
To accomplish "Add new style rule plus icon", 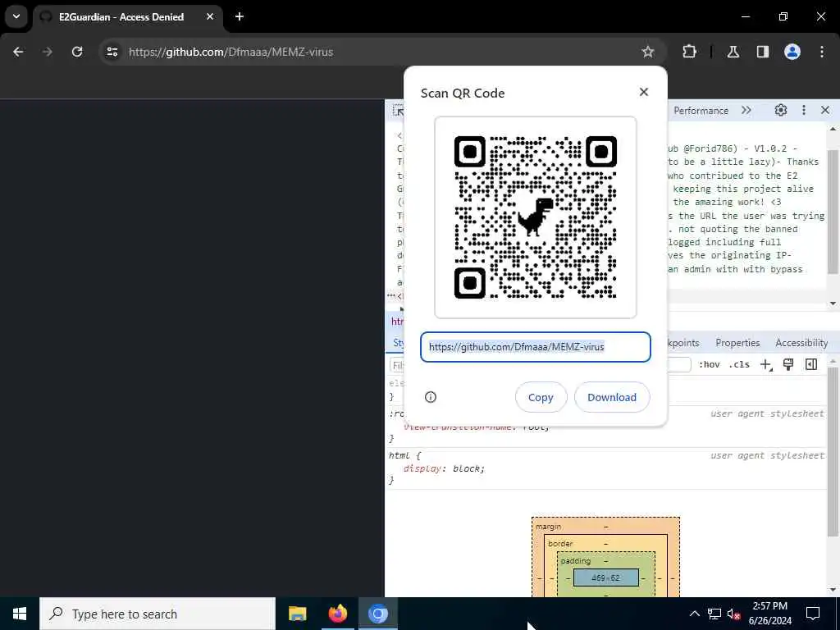I will pyautogui.click(x=766, y=365).
